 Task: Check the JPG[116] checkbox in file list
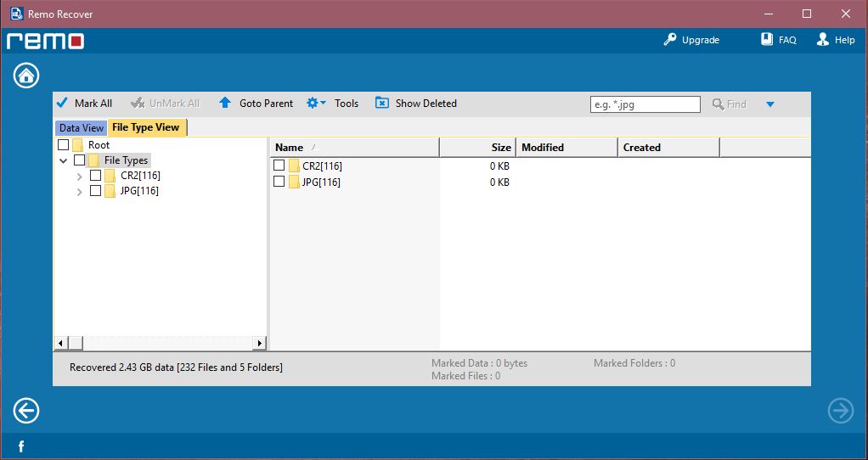(x=279, y=182)
